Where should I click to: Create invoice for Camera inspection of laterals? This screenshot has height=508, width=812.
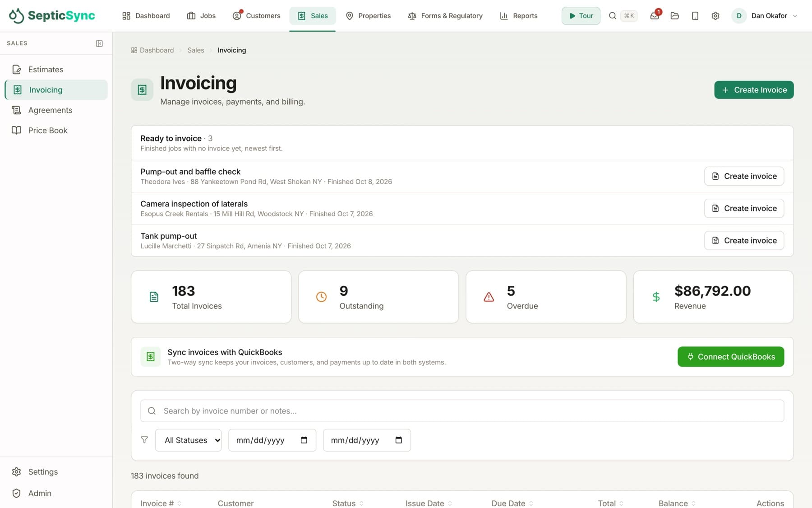744,208
